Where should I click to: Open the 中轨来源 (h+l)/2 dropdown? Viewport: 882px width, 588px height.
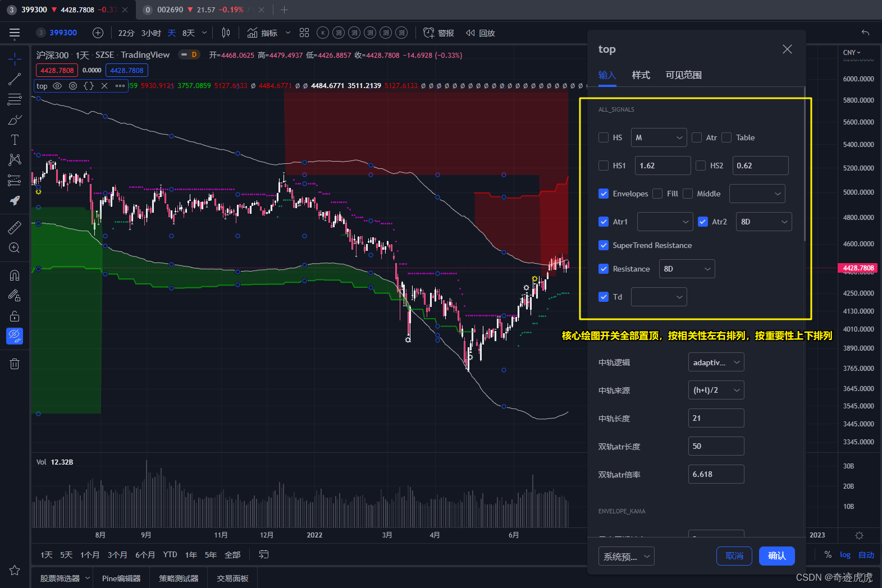(716, 390)
